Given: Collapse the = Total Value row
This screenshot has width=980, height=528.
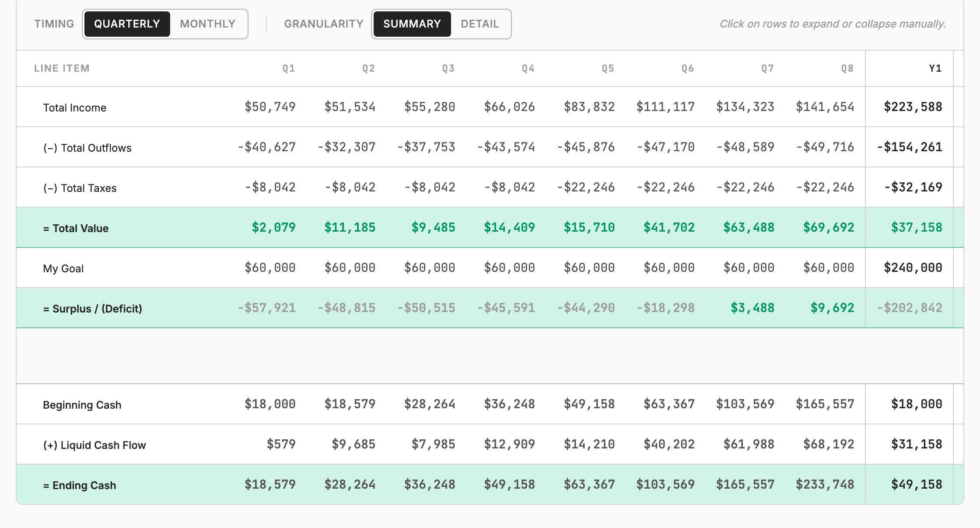Looking at the screenshot, I should (490, 228).
